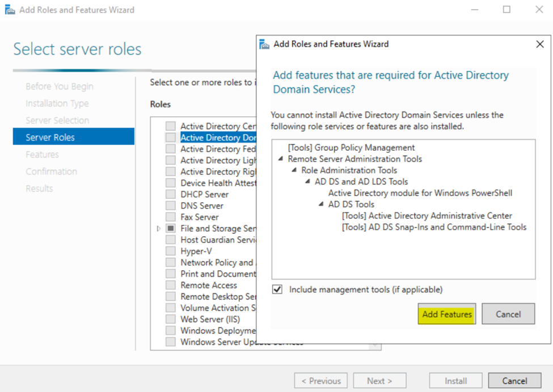Minimize the main wizard window
This screenshot has width=553, height=392.
[475, 10]
